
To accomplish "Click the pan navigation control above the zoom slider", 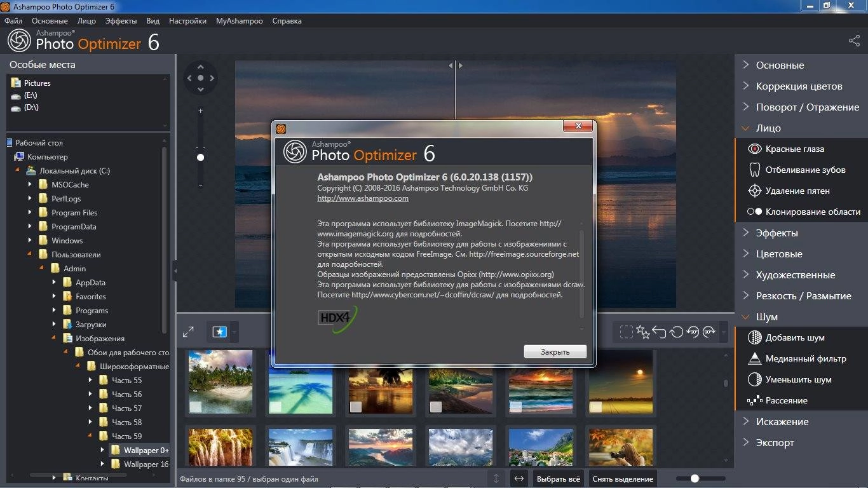I will [x=200, y=78].
